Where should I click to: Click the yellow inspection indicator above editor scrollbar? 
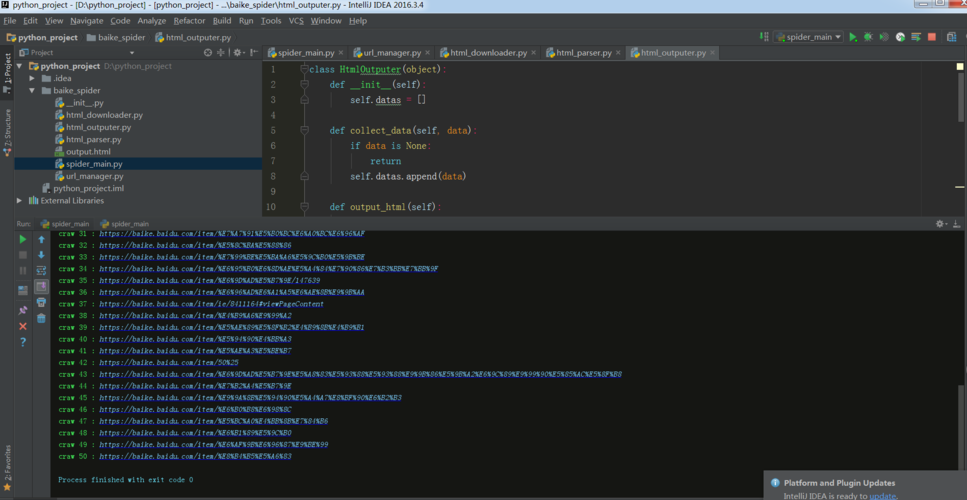960,66
